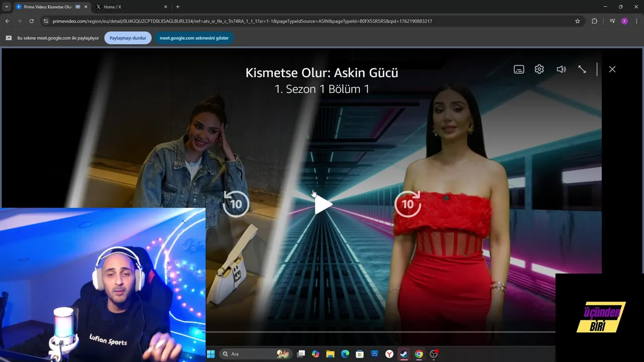This screenshot has height=362, width=644.
Task: Switch to Steam on the taskbar
Action: tap(404, 354)
